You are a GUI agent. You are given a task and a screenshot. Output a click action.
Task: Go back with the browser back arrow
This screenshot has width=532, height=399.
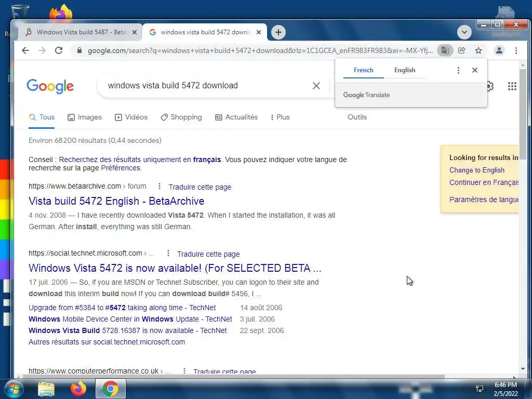[x=25, y=50]
